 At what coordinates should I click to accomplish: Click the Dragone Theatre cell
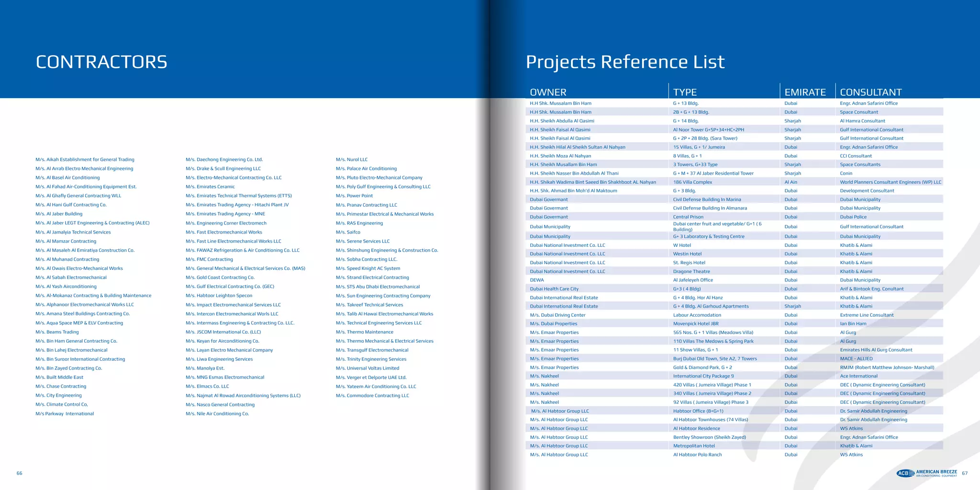pos(691,272)
